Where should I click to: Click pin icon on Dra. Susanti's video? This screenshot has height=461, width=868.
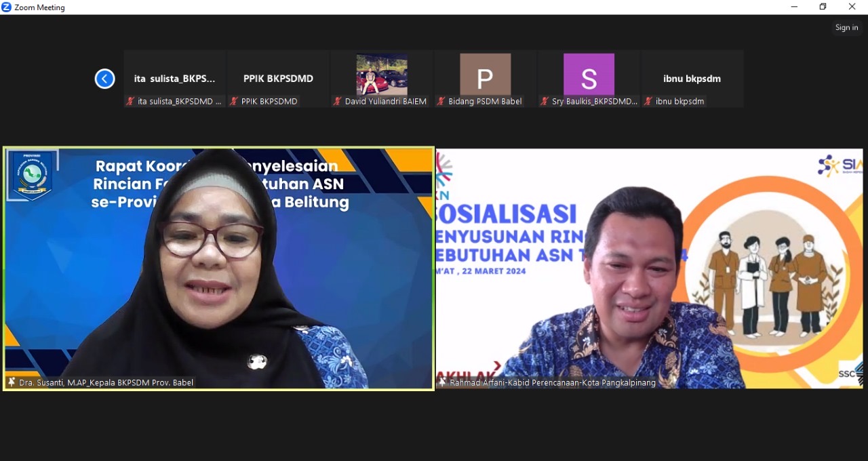[12, 382]
